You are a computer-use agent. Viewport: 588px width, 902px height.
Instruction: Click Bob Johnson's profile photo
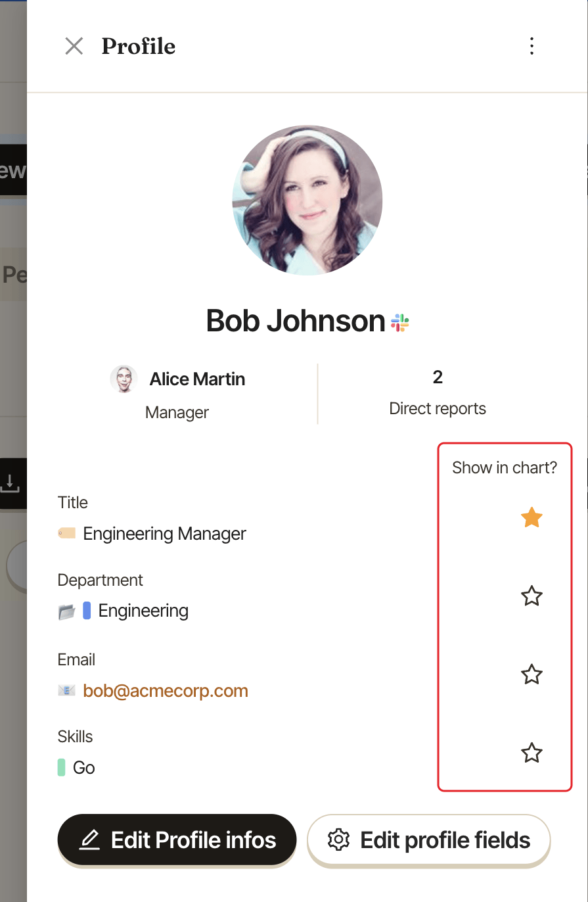tap(307, 200)
